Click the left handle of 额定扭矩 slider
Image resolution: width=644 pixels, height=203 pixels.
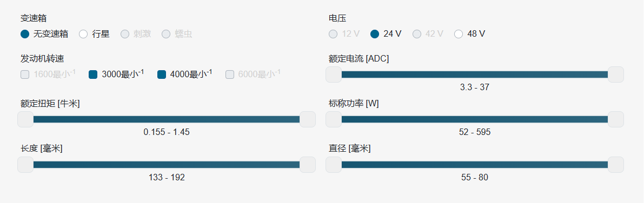(x=25, y=119)
